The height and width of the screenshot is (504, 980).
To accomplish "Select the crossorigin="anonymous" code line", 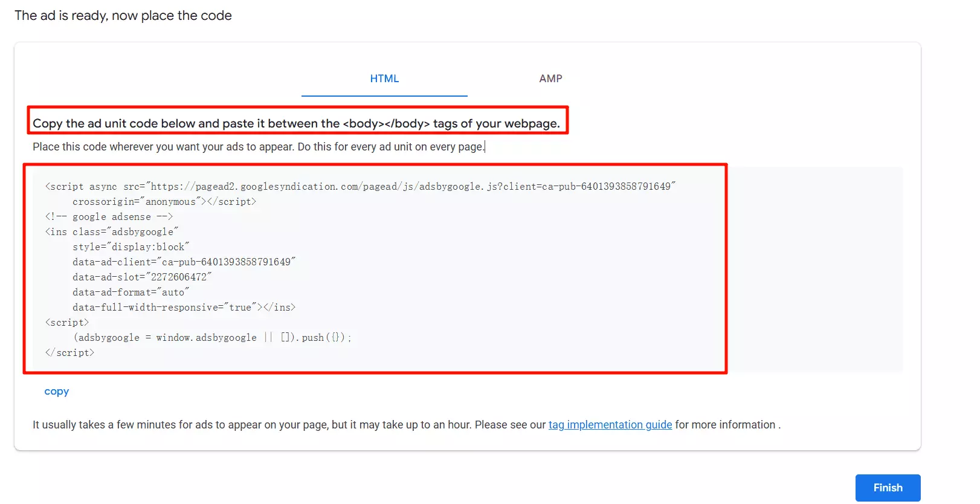I will [164, 202].
